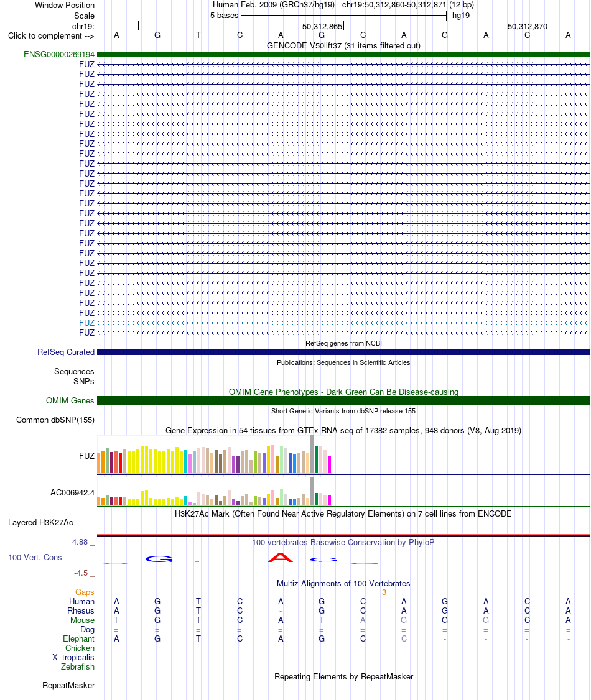The image size is (591, 700).
Task: Click the orange Gaps label
Action: (85, 592)
